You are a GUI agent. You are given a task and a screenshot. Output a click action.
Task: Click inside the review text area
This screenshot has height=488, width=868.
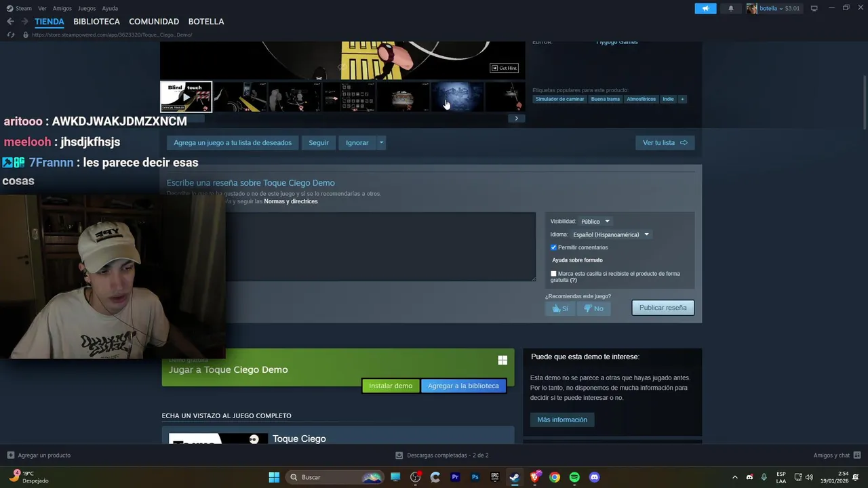[x=380, y=247]
